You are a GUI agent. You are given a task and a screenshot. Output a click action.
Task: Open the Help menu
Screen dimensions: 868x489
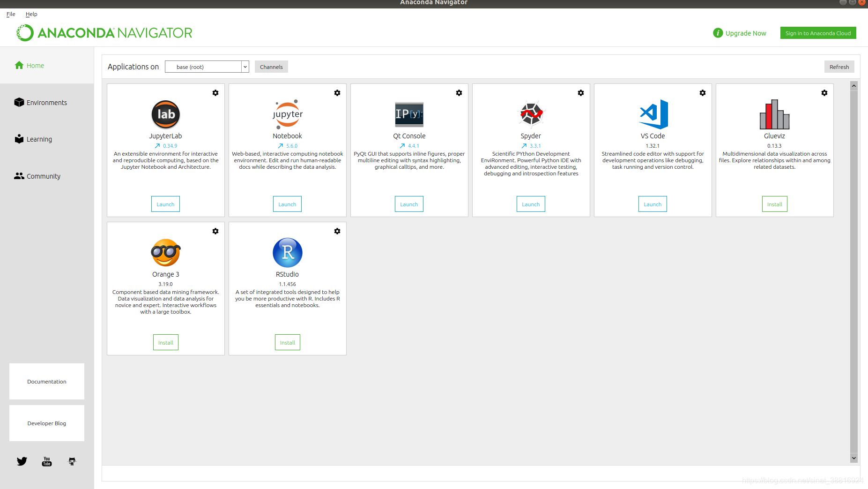coord(31,14)
